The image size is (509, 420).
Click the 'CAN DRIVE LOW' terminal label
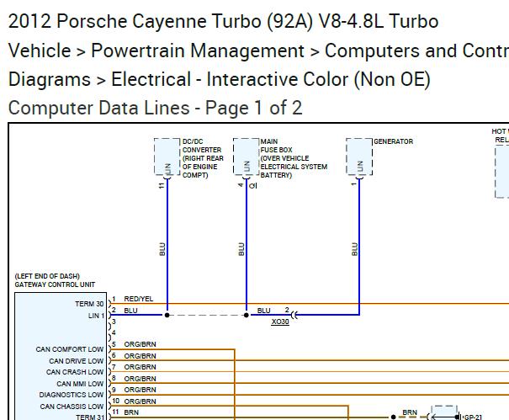pyautogui.click(x=77, y=361)
